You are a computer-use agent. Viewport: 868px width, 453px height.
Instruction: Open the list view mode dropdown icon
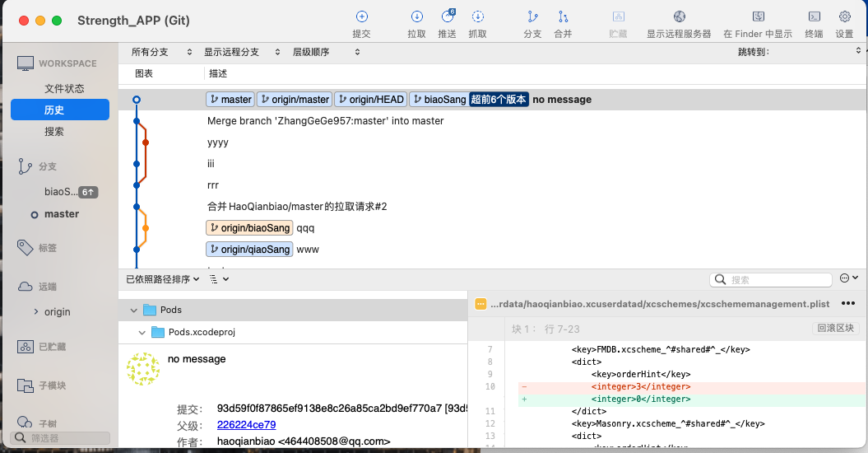tap(219, 279)
